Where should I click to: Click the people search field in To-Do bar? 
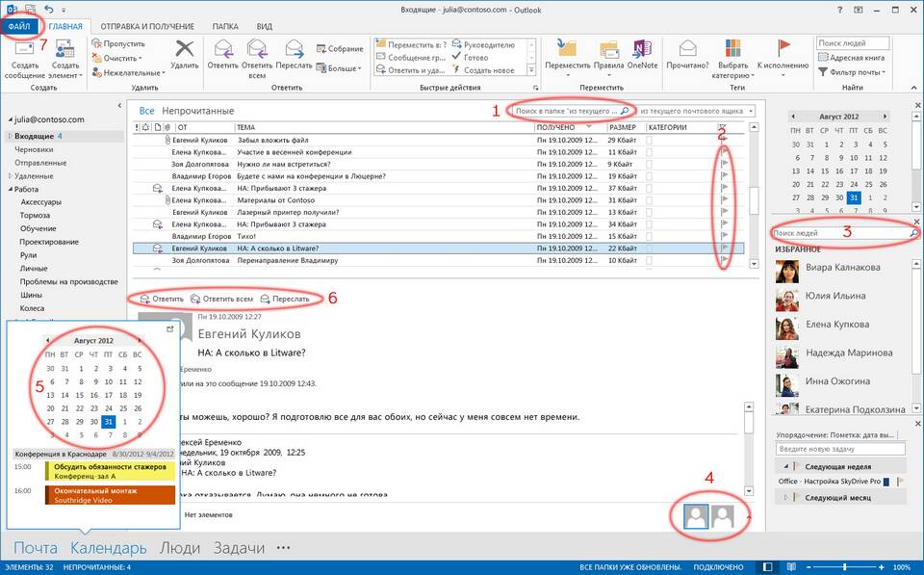[x=845, y=233]
